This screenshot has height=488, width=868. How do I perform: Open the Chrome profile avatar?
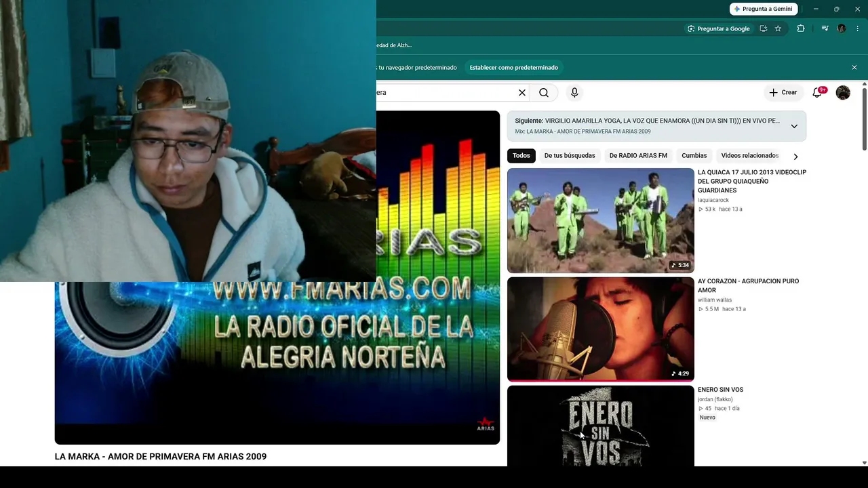[x=842, y=28]
